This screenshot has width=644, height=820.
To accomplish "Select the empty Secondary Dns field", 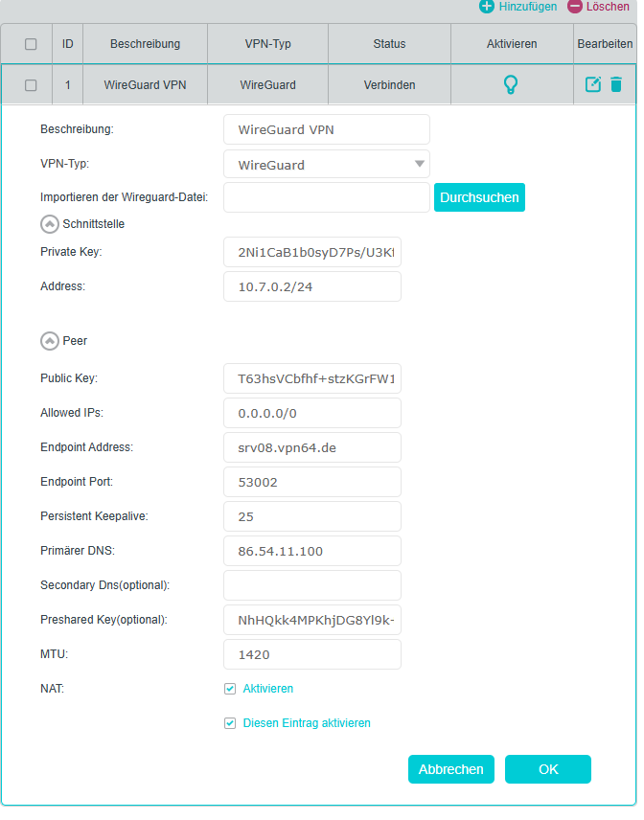I will click(311, 585).
